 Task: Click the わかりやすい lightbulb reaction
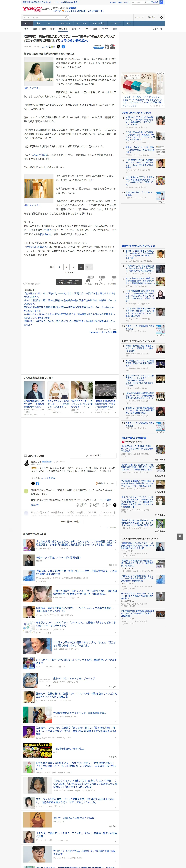click(x=100, y=281)
